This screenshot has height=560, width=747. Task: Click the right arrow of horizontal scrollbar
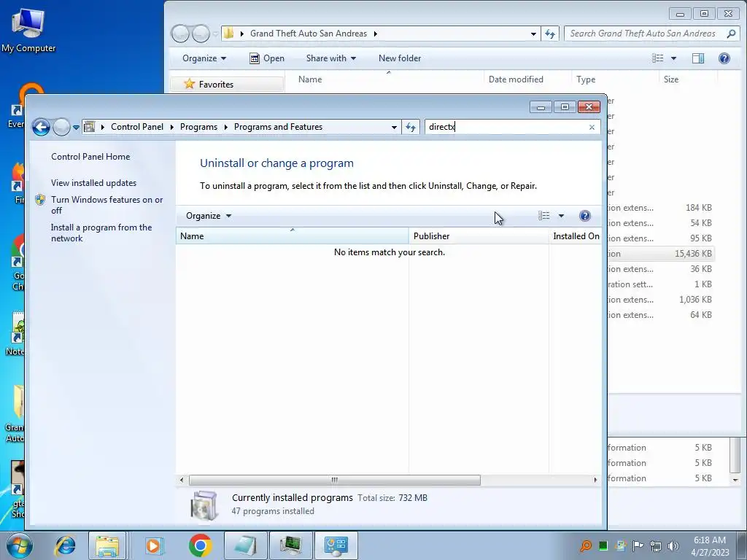595,480
